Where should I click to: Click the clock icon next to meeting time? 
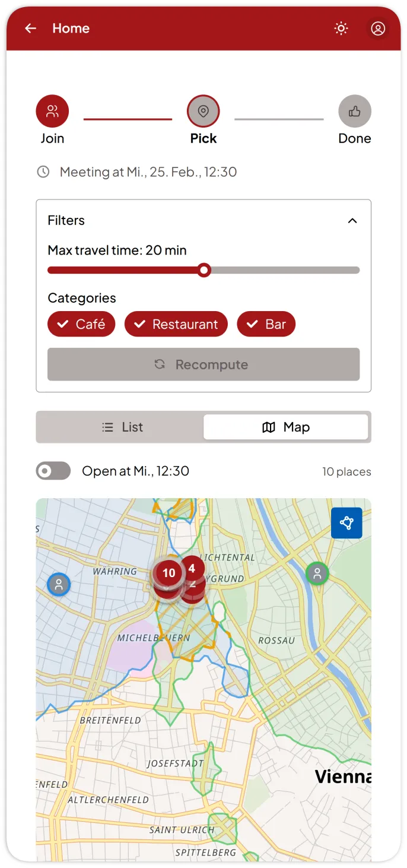point(43,172)
